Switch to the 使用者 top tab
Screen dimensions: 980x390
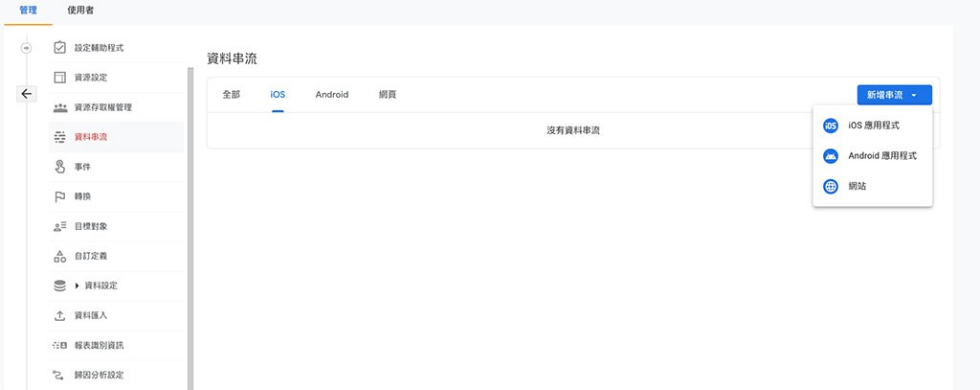[x=80, y=11]
